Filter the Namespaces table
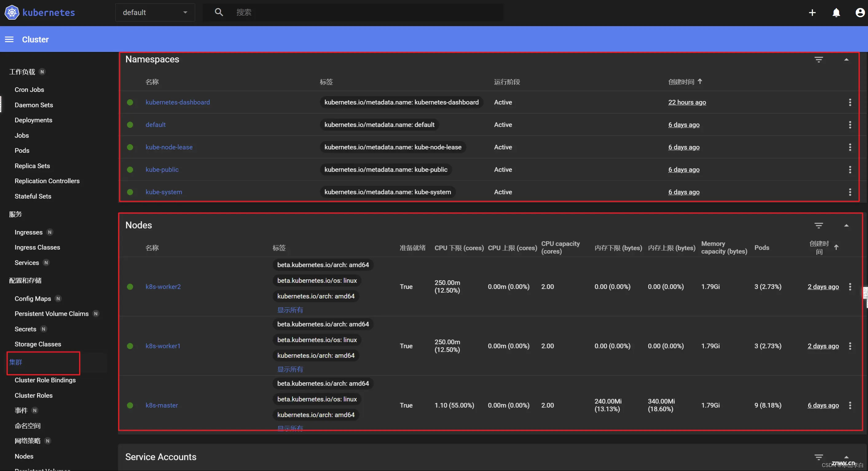Viewport: 868px width, 471px height. click(x=819, y=60)
